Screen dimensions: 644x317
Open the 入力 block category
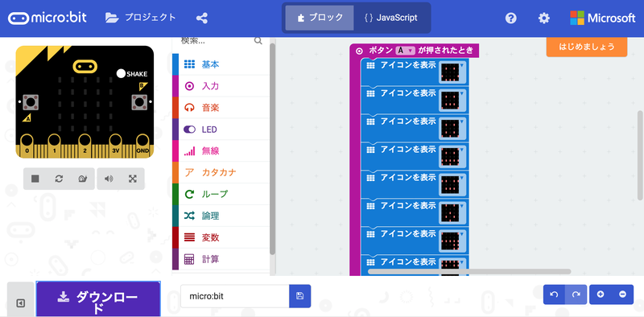[221, 86]
